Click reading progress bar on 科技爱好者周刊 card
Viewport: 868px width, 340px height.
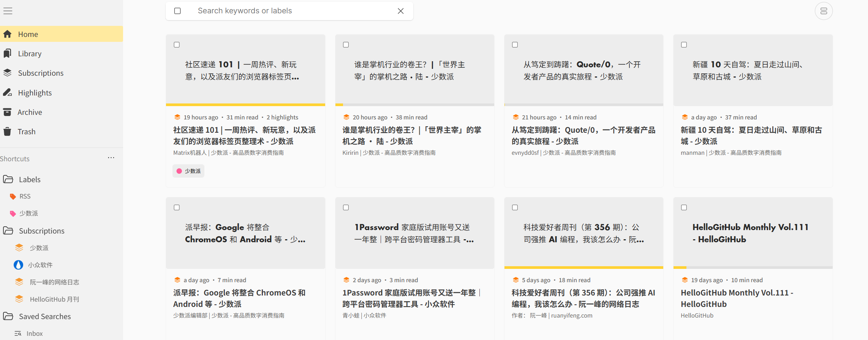(583, 267)
